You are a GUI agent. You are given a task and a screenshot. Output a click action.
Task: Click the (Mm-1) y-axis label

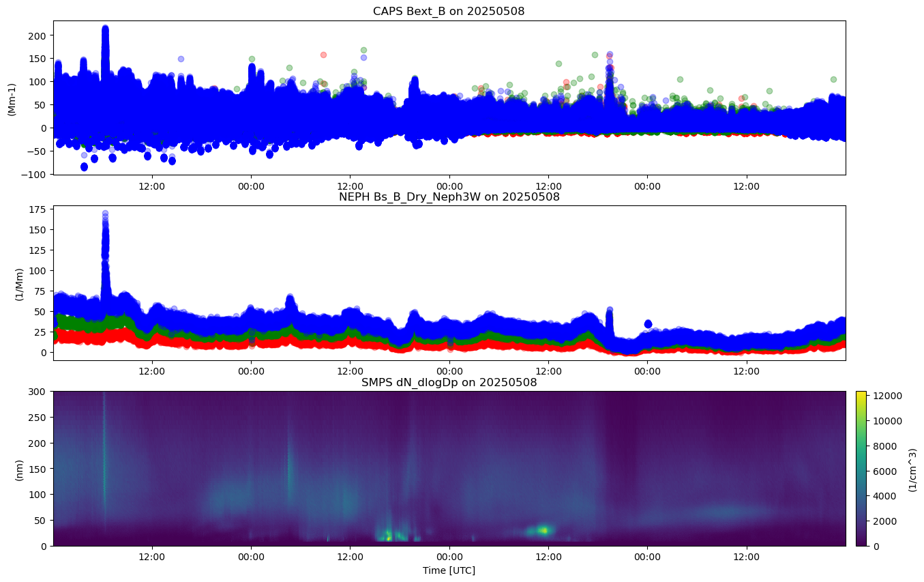pos(12,98)
